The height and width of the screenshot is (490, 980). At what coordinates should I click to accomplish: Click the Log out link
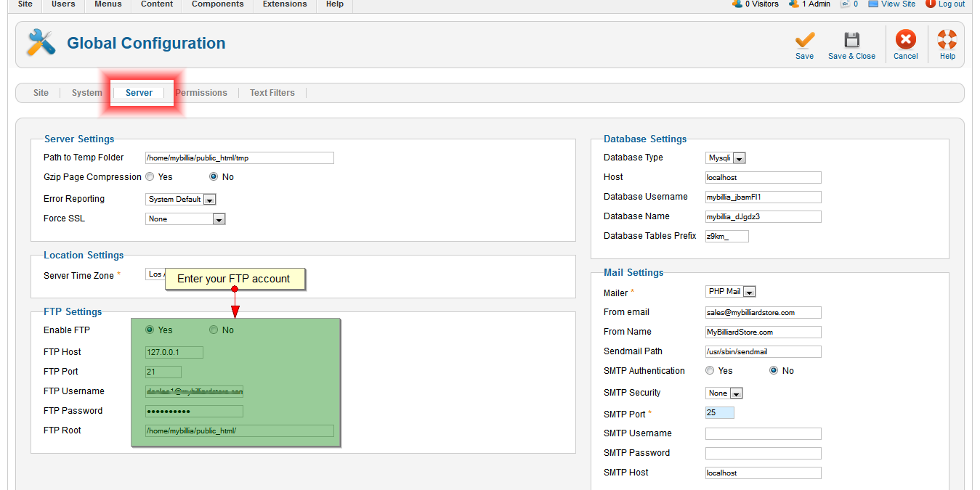pos(951,4)
